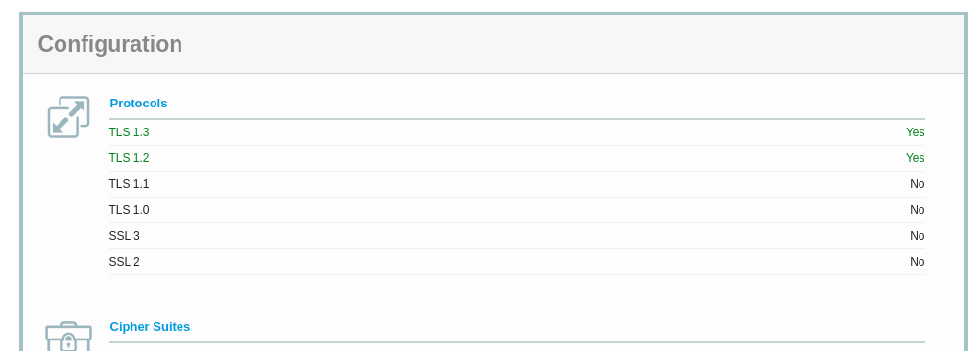
Task: Click the Yes value for TLS 1.2
Action: tap(915, 158)
